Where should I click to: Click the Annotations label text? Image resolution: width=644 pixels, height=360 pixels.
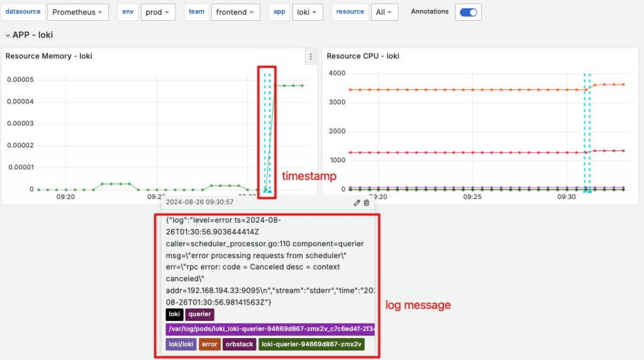[430, 11]
